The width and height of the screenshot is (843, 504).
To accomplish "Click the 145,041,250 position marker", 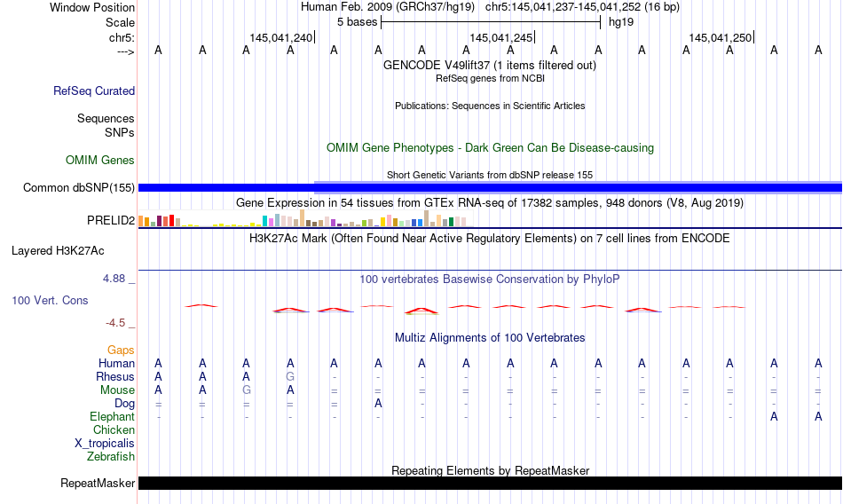I will pyautogui.click(x=720, y=37).
